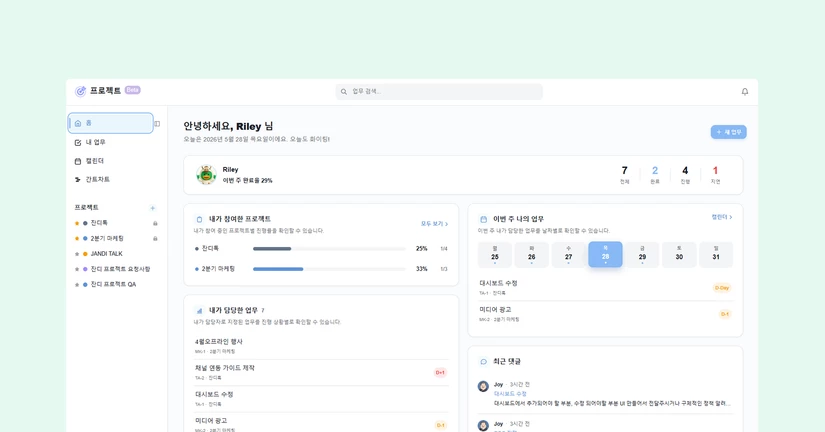
Task: Select Tuesday 26 in the week strip
Action: pos(531,255)
